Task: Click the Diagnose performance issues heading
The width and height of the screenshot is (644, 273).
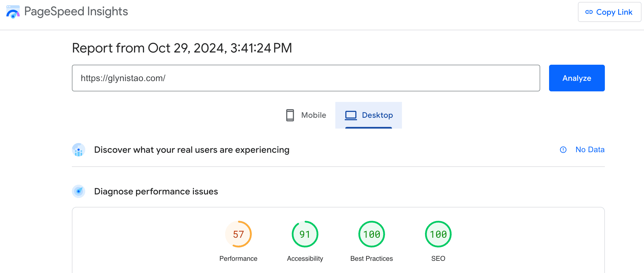Action: (156, 191)
